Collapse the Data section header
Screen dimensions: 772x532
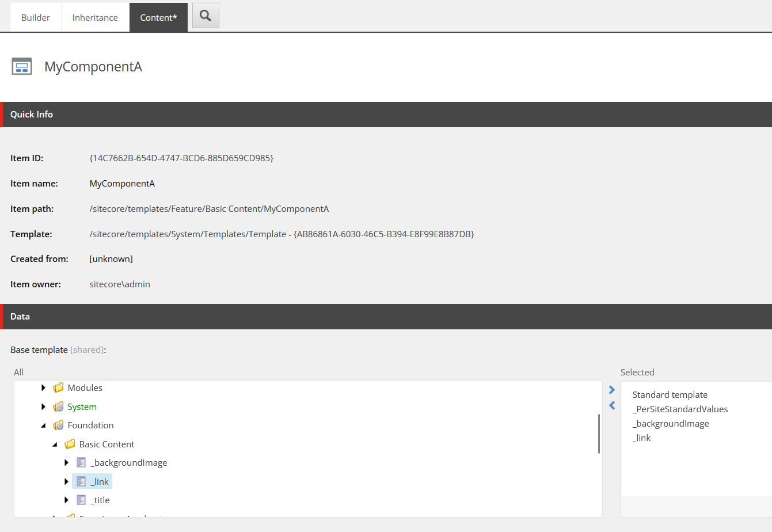386,317
